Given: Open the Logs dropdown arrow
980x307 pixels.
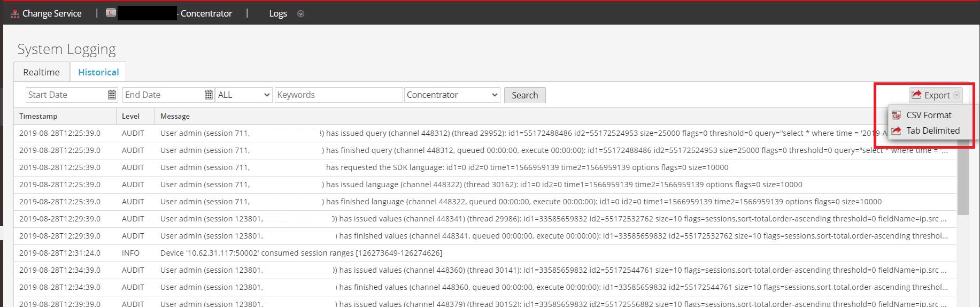Looking at the screenshot, I should (x=300, y=14).
